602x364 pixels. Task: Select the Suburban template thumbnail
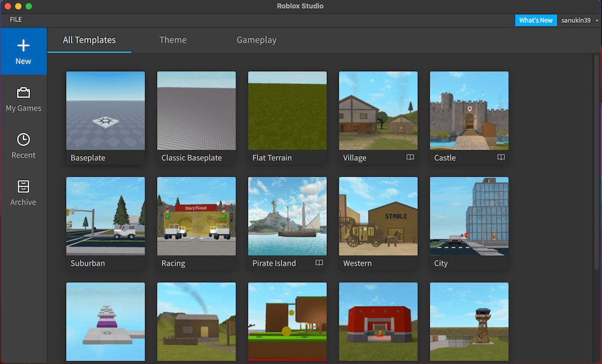(x=106, y=216)
